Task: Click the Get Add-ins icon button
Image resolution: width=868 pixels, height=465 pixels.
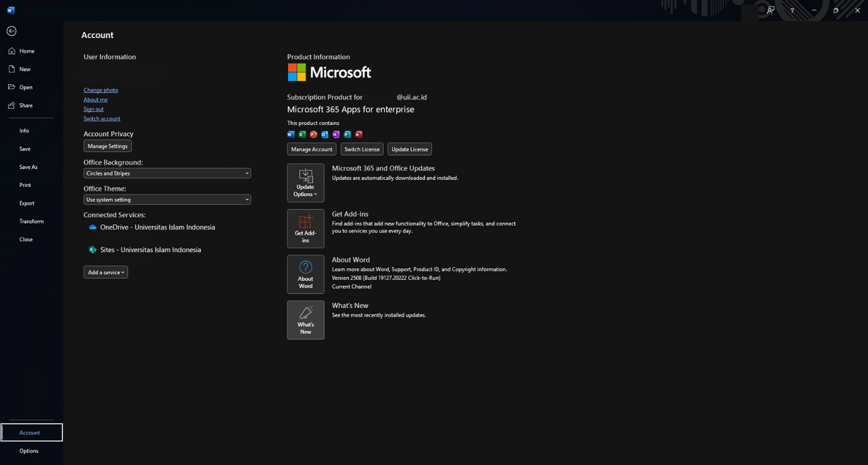Action: pos(305,228)
